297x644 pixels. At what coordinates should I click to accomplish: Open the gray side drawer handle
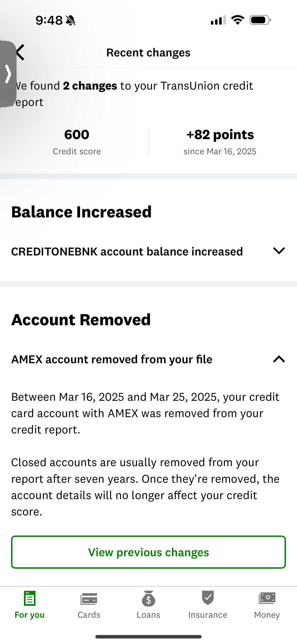[x=8, y=74]
